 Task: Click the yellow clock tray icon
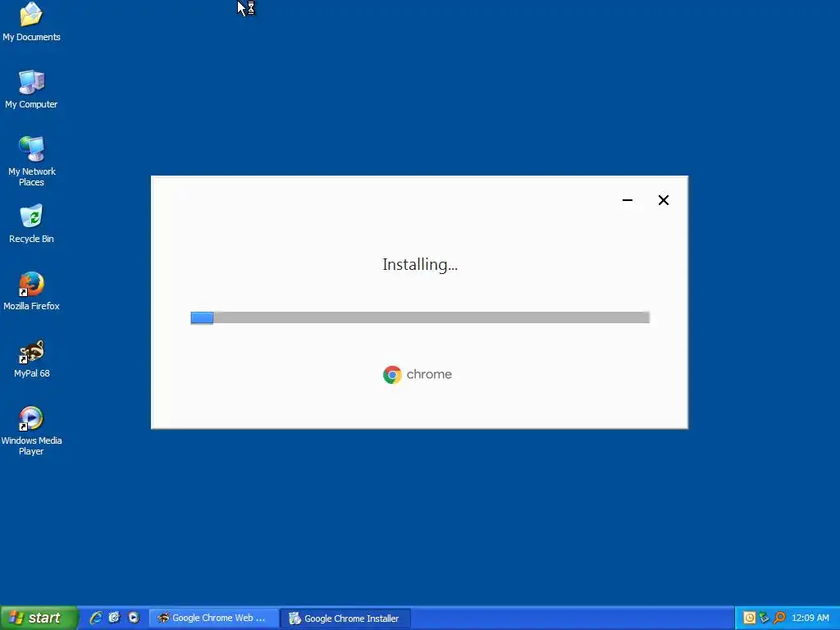point(750,618)
